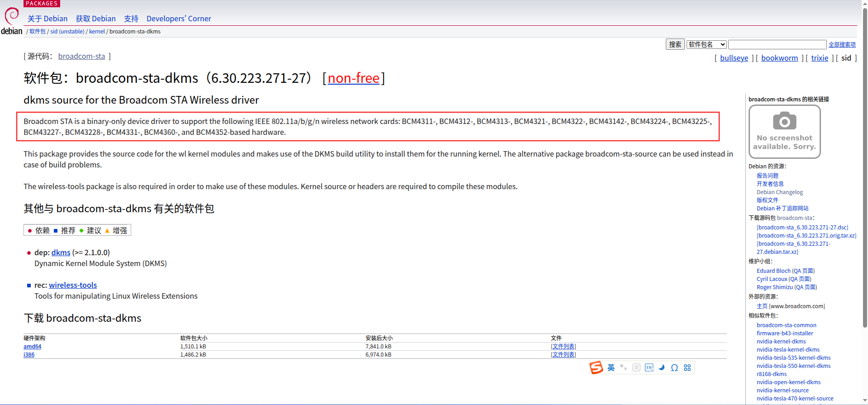868x405 pixels.
Task: Click the vertical page scrollbar
Action: point(865,167)
